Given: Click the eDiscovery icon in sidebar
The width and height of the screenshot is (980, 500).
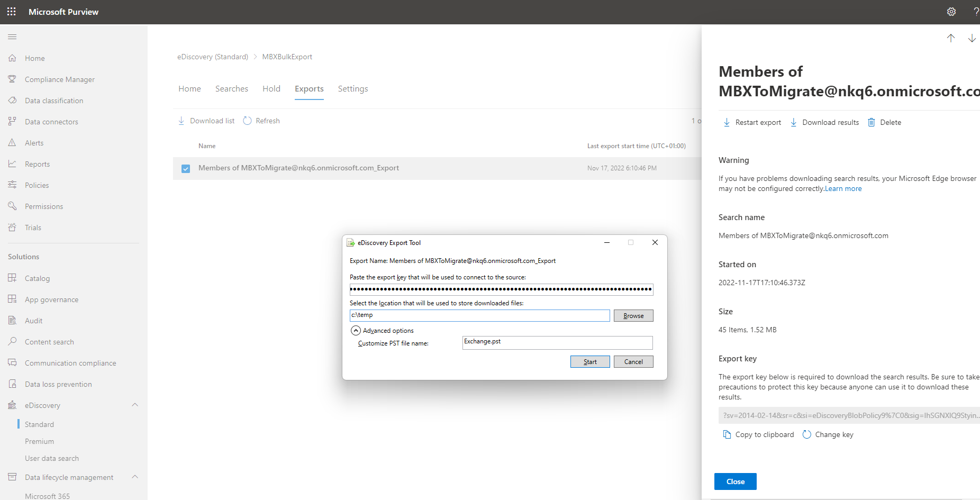Looking at the screenshot, I should [12, 405].
